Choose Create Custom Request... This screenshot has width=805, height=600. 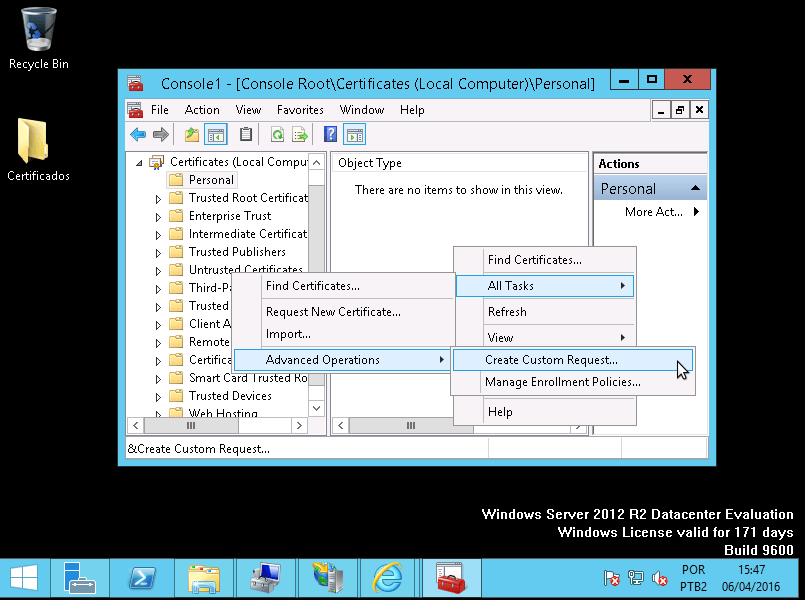[x=573, y=360]
